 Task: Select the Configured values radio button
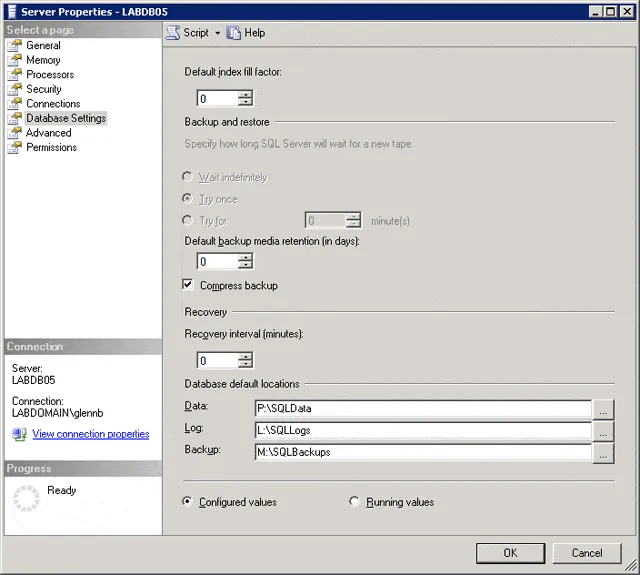pyautogui.click(x=187, y=502)
